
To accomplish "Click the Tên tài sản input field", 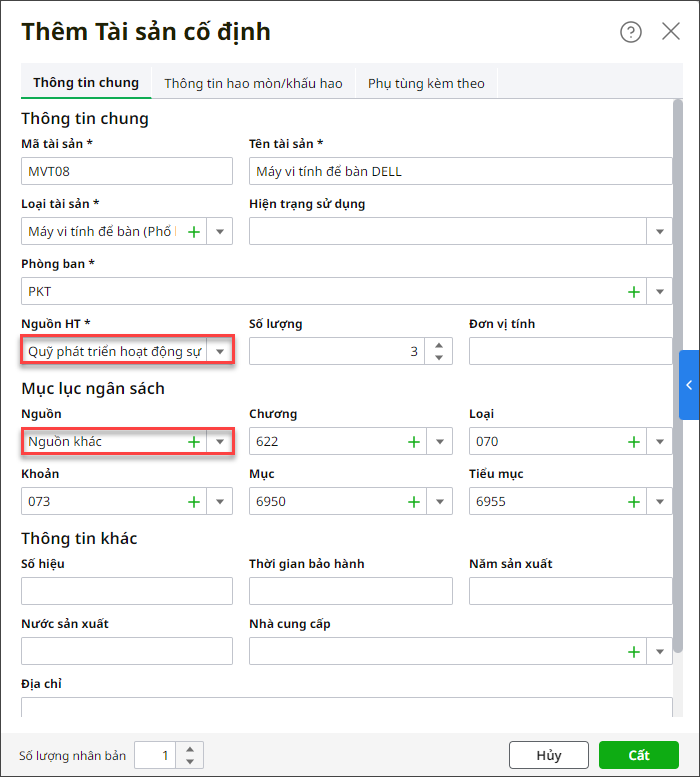I will (460, 172).
